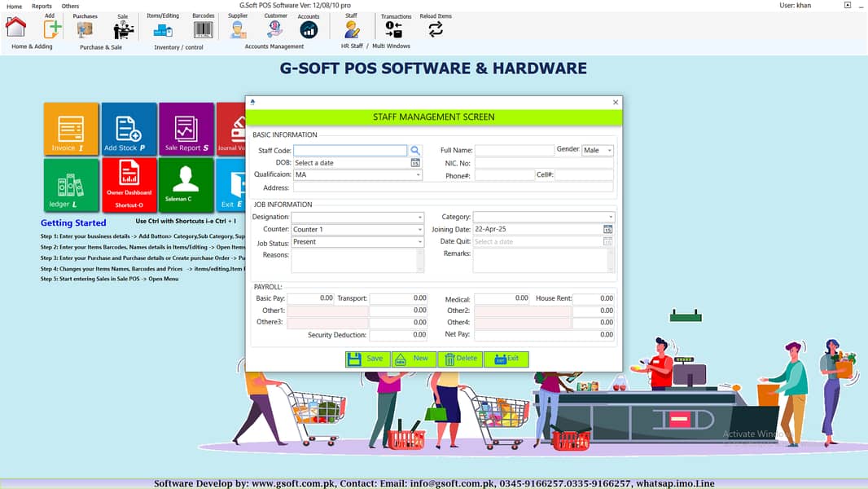This screenshot has width=868, height=489.
Task: Open the Date Quit calendar icon
Action: click(x=607, y=241)
